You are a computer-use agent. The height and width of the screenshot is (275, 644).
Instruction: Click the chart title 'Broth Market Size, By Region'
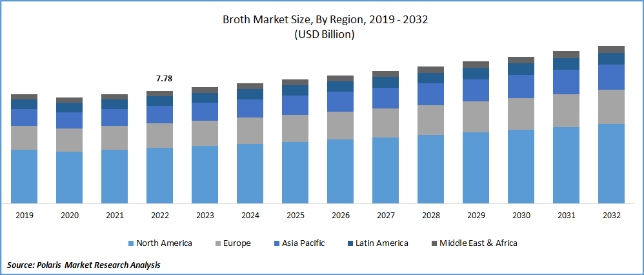(x=296, y=20)
